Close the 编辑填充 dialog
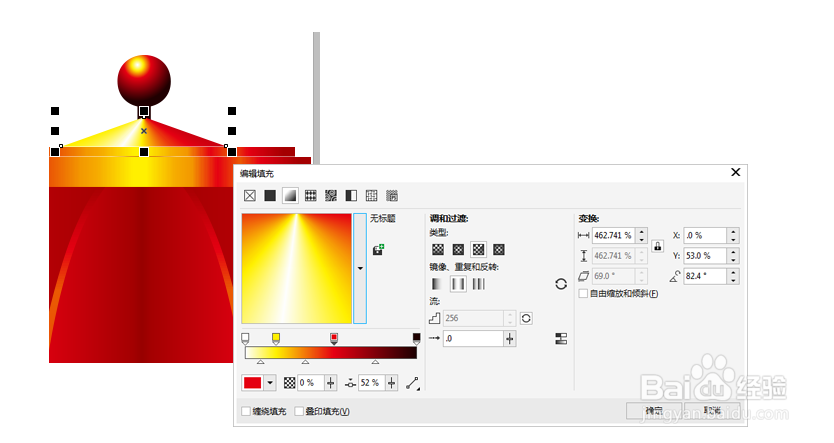 [736, 172]
